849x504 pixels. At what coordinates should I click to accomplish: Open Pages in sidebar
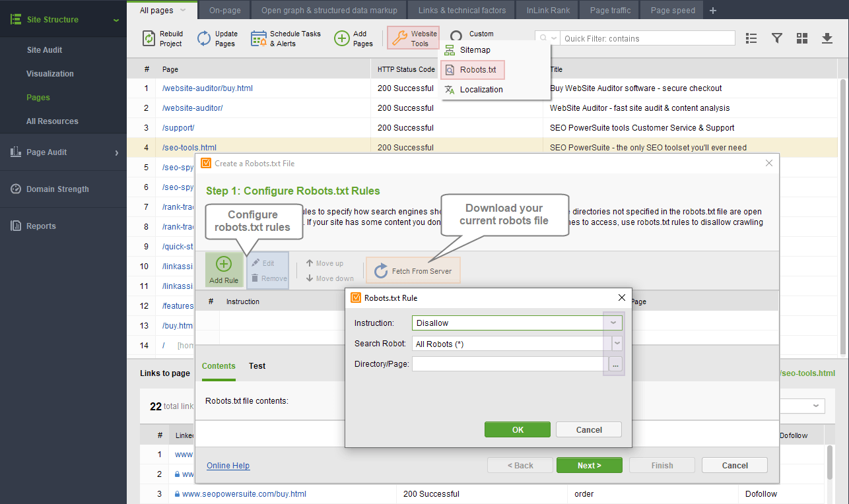38,98
